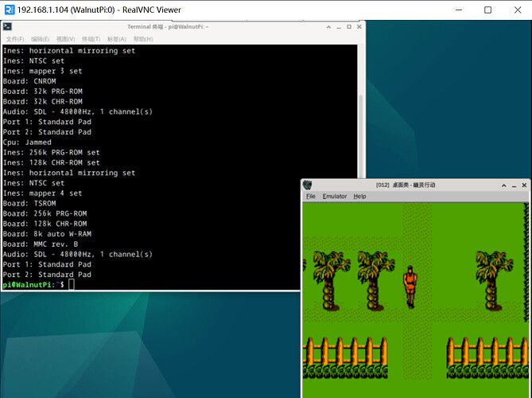Open the emulator Help menu

360,196
